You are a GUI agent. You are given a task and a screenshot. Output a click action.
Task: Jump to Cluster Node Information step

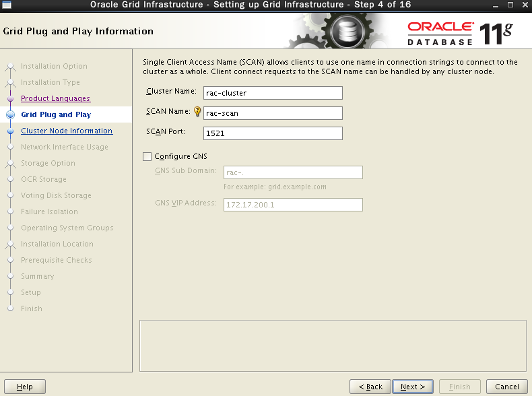pos(67,131)
